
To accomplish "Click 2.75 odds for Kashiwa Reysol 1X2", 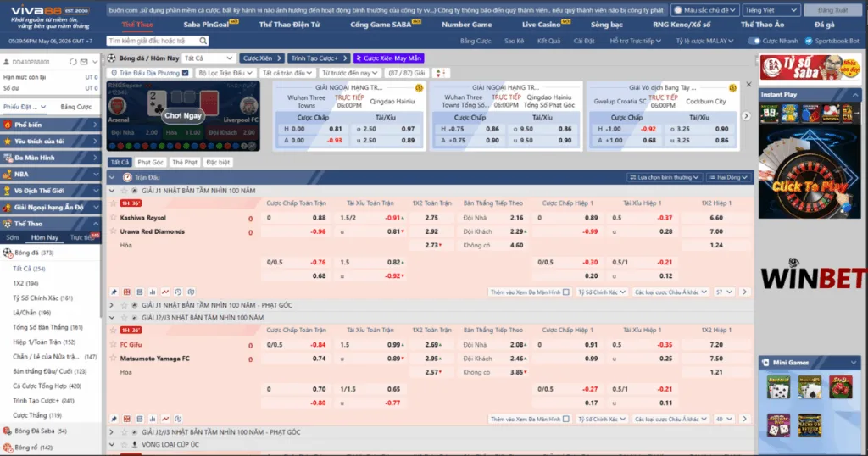I will tap(431, 218).
